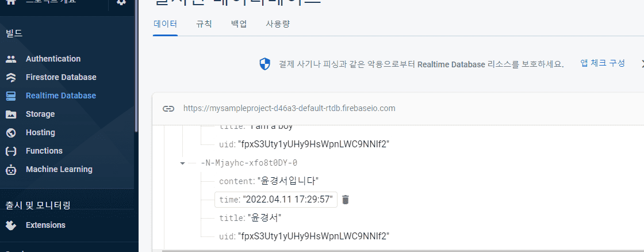Click the time value 2022.04.11 17:29:57

(x=287, y=200)
